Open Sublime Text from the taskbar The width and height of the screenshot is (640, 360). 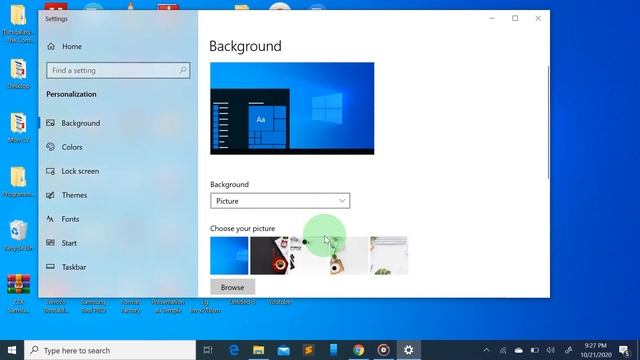(x=309, y=350)
